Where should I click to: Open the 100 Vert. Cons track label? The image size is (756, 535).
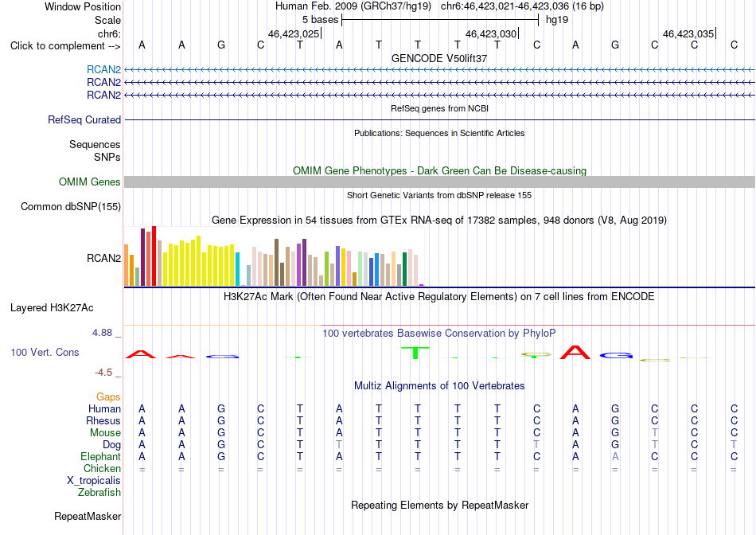(45, 352)
